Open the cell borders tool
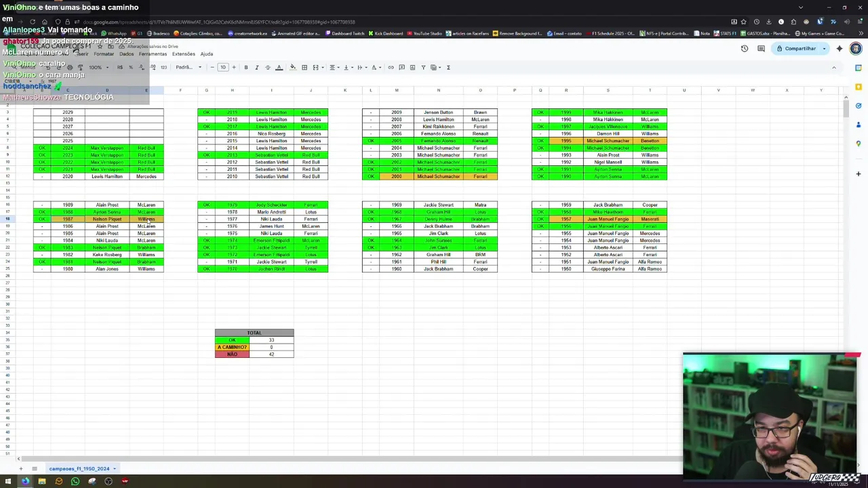Screen dimensions: 868x488 tap(304, 67)
